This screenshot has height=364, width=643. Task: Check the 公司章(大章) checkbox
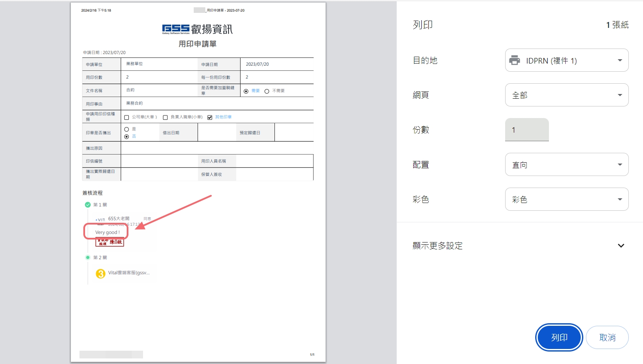127,118
